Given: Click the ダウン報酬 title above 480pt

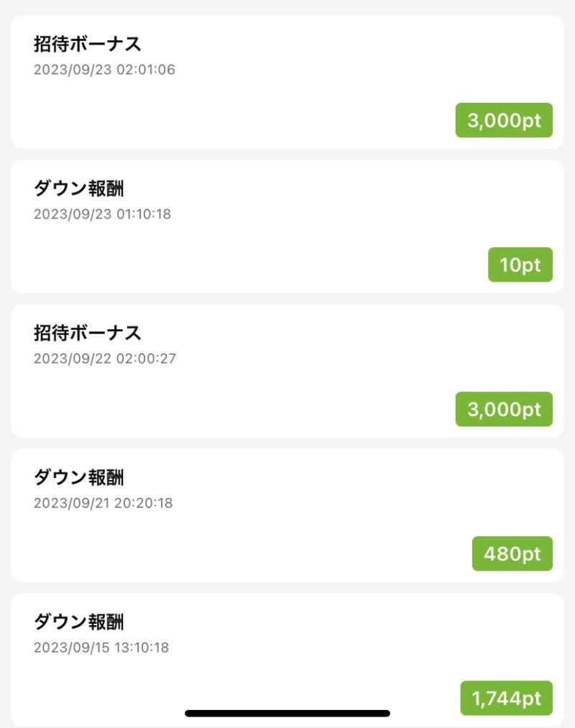Looking at the screenshot, I should click(x=79, y=477).
